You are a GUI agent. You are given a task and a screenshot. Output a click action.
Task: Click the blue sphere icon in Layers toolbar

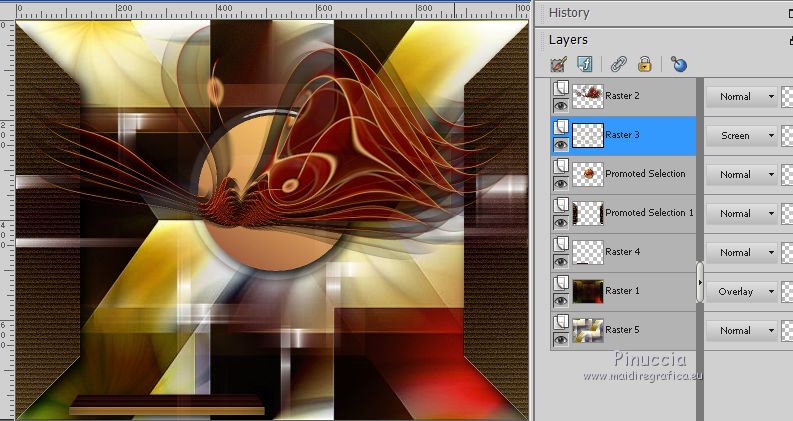[679, 64]
